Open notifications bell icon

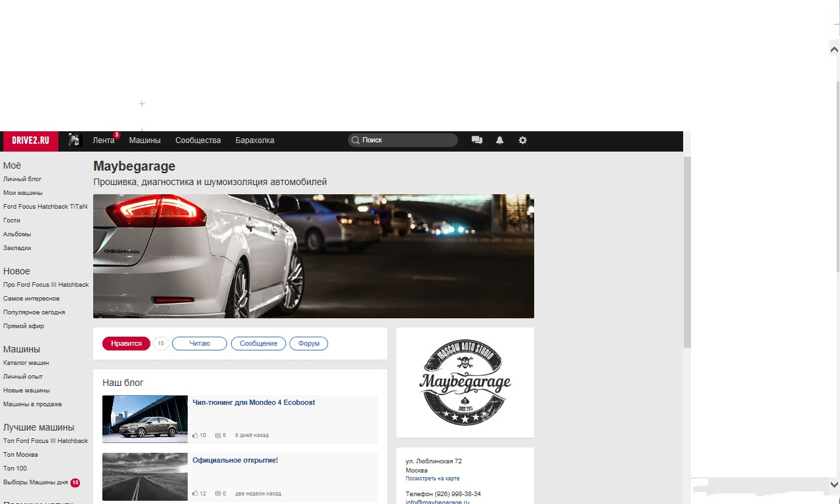click(499, 140)
